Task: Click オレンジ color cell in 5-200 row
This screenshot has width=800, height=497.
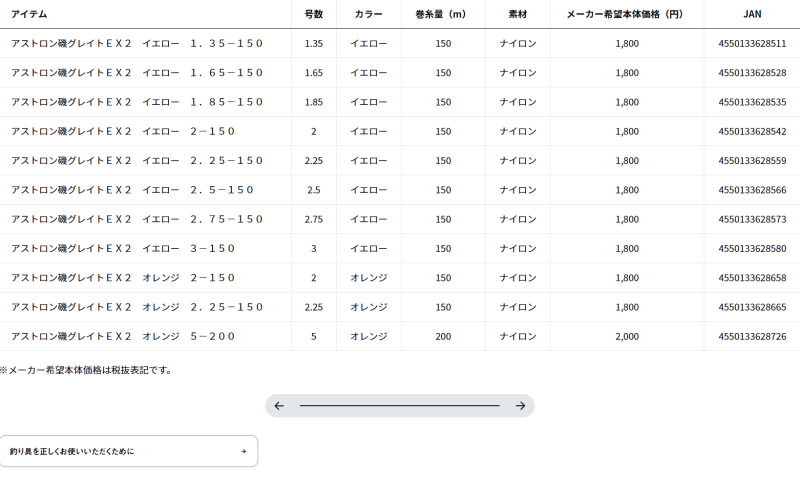Action: [368, 336]
